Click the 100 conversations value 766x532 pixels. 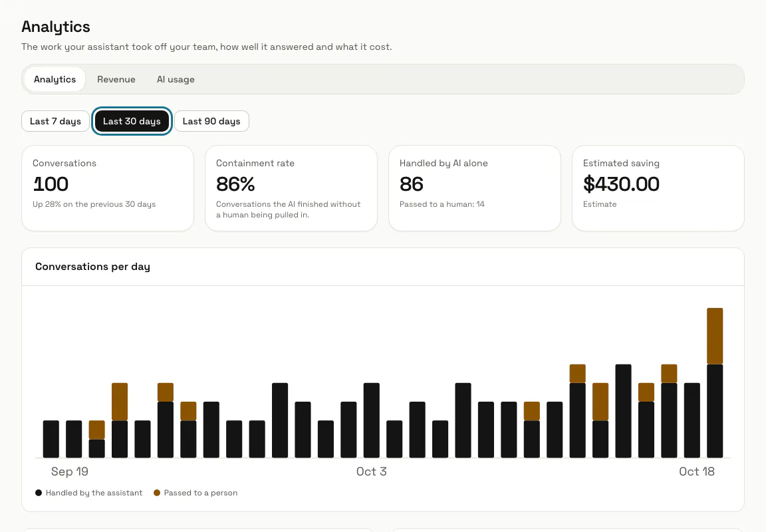[x=51, y=184]
